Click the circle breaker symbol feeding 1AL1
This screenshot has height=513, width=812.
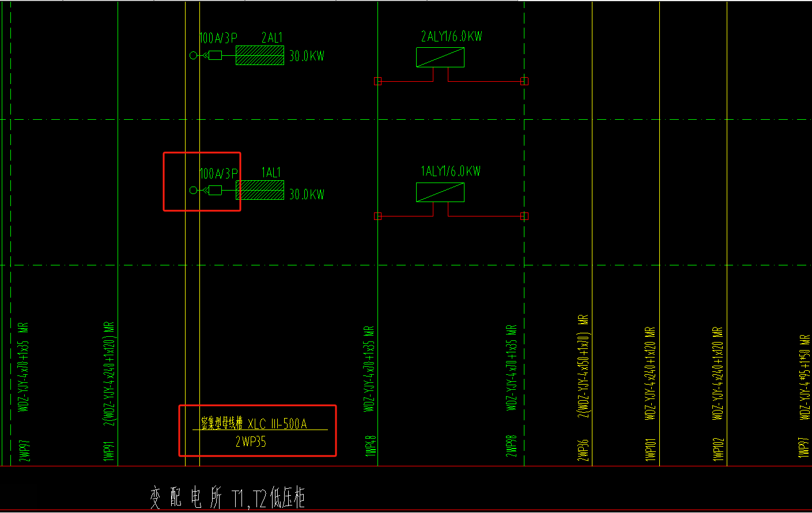click(x=194, y=190)
